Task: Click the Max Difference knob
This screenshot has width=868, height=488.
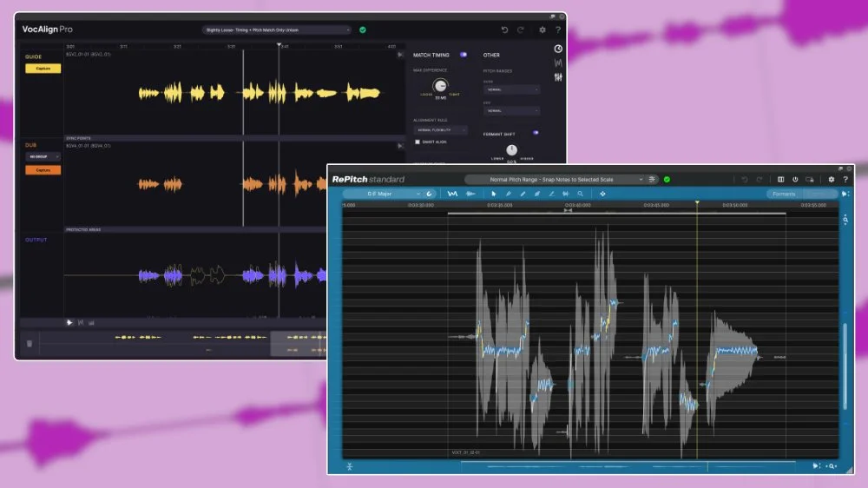Action: coord(440,85)
